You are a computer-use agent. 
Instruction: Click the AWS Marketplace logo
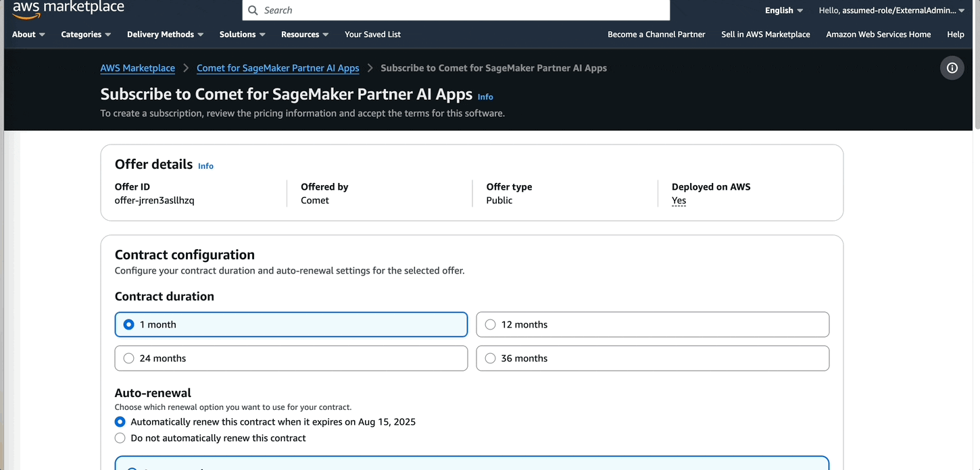[68, 8]
